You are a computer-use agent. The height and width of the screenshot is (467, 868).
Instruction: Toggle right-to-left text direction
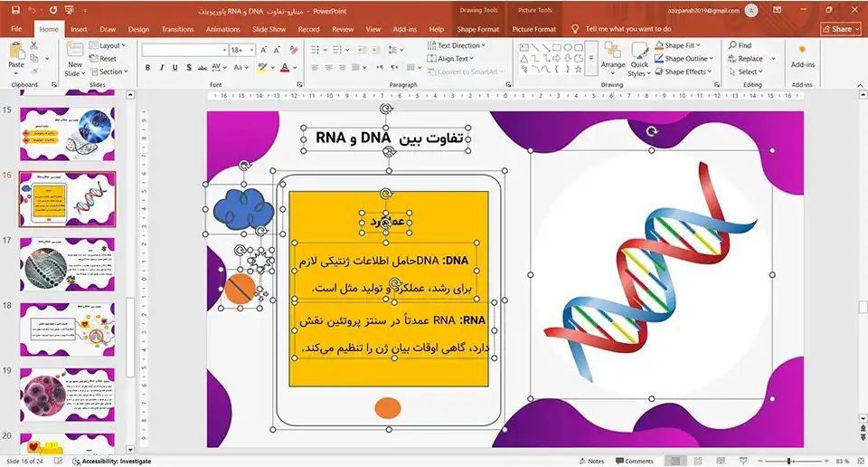click(394, 68)
